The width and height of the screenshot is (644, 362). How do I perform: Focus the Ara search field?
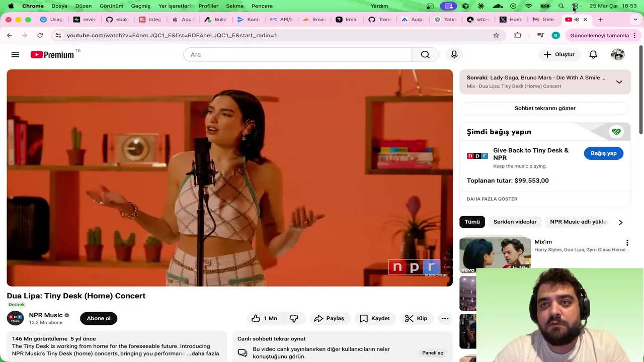click(x=298, y=54)
